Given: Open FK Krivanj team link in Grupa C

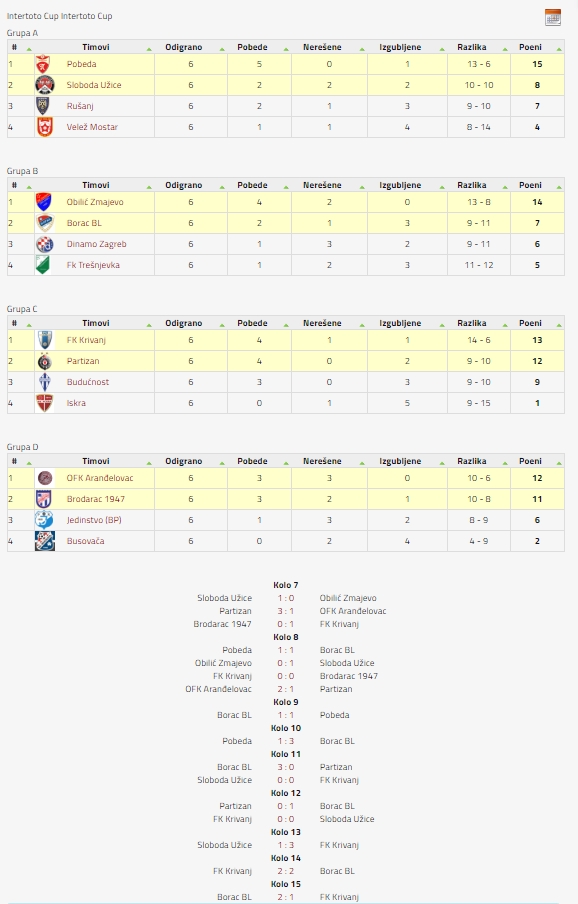Looking at the screenshot, I should coord(86,340).
